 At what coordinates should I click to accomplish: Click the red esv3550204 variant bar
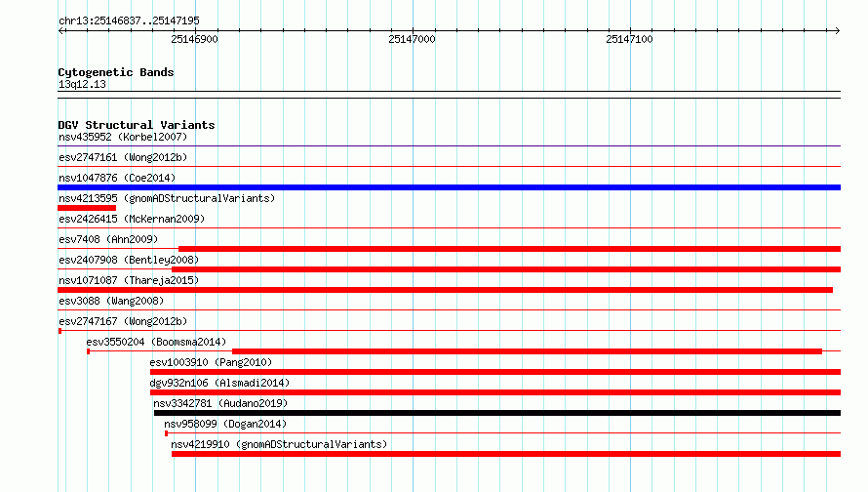point(527,351)
